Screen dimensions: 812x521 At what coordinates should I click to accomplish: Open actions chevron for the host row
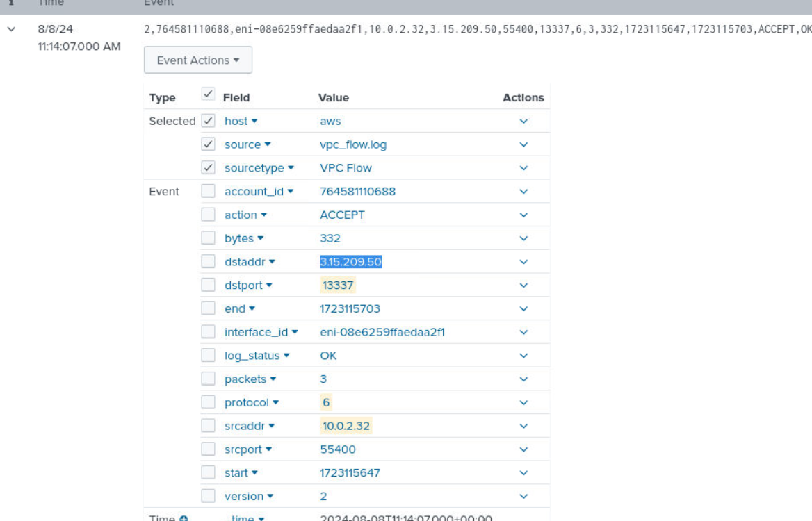523,122
